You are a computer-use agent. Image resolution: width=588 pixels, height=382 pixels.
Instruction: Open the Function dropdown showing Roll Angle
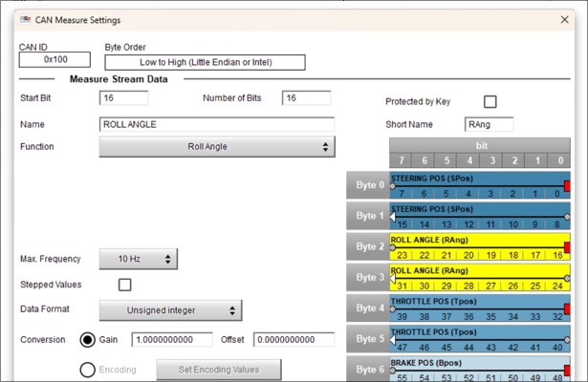coord(217,147)
